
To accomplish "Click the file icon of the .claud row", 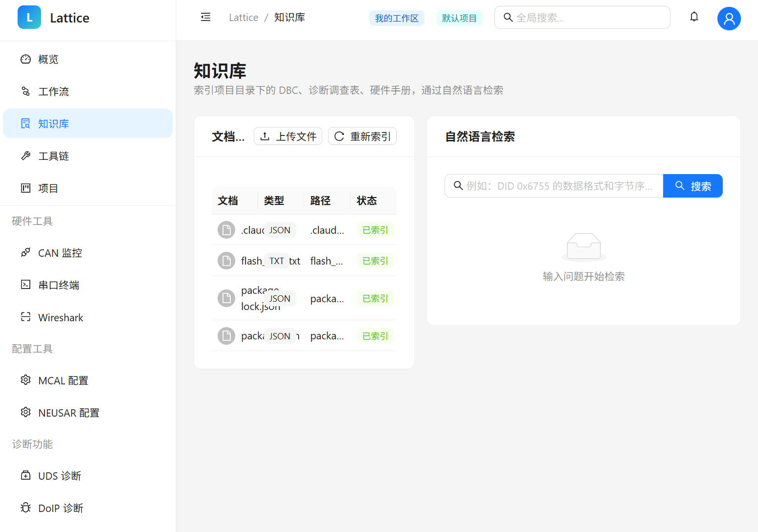I will pos(226,230).
